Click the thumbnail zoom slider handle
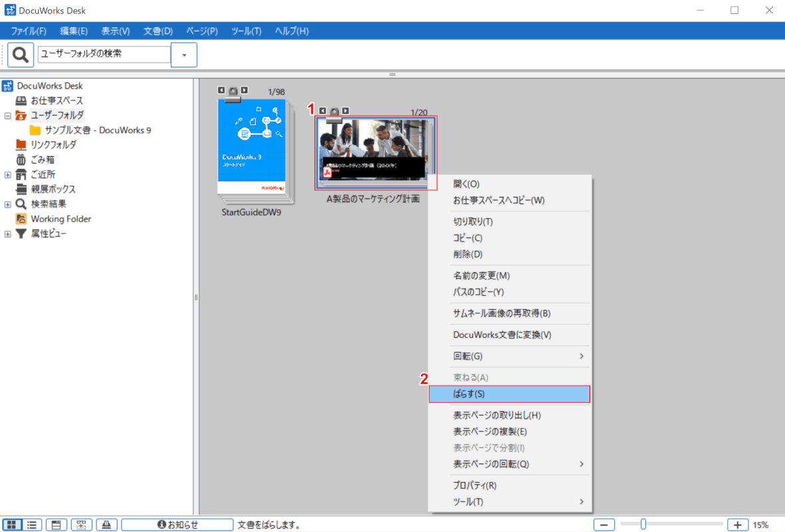Image resolution: width=785 pixels, height=532 pixels. (x=643, y=525)
